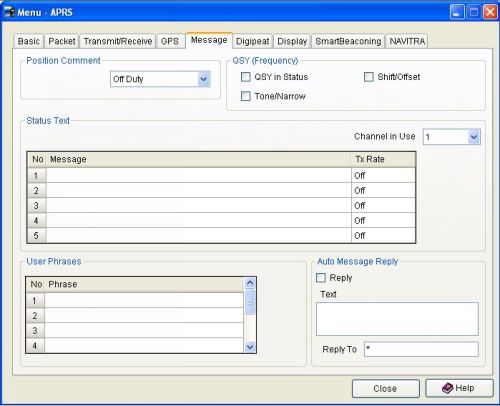Select Status Text message cell row 5
The height and width of the screenshot is (406, 500).
[199, 235]
